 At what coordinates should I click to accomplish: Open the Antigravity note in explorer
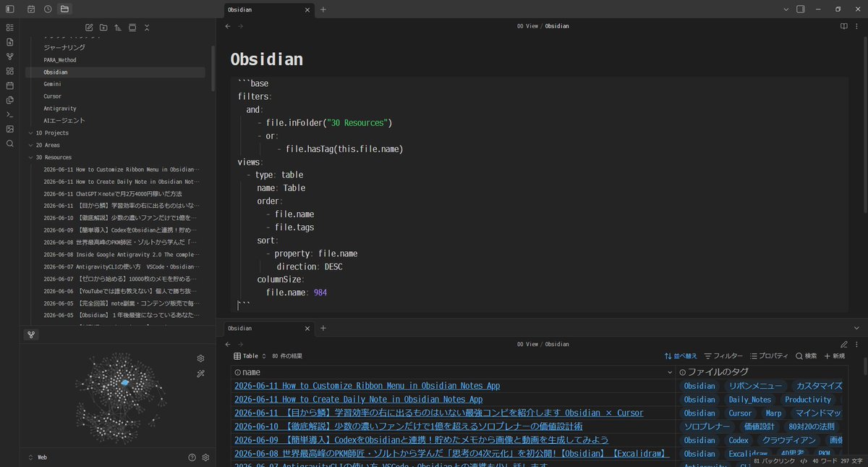[x=59, y=109]
